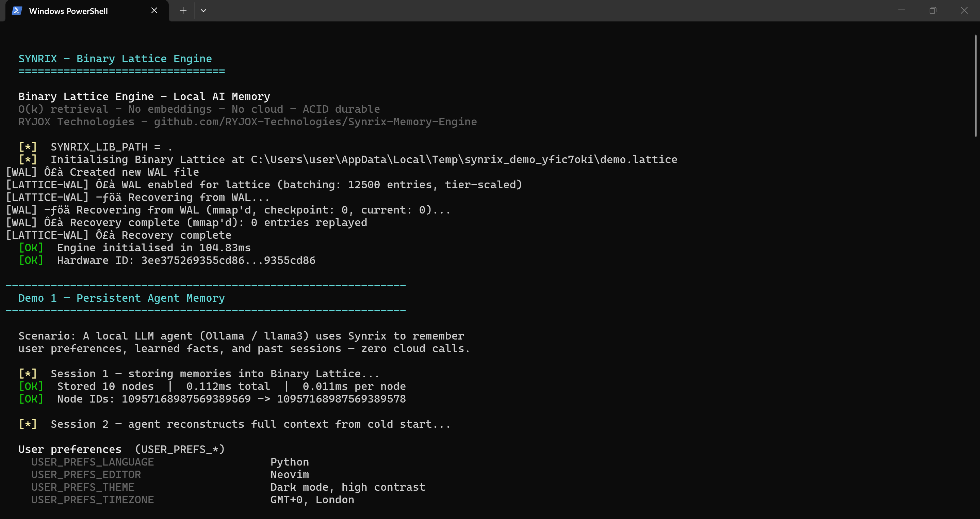The height and width of the screenshot is (519, 980).
Task: Click the vertical scrollbar thumb
Action: [x=976, y=86]
